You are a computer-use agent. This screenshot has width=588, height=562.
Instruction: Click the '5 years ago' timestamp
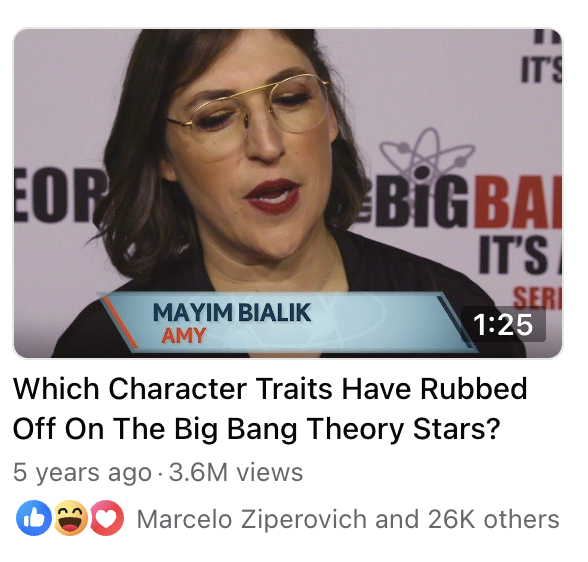[82, 472]
